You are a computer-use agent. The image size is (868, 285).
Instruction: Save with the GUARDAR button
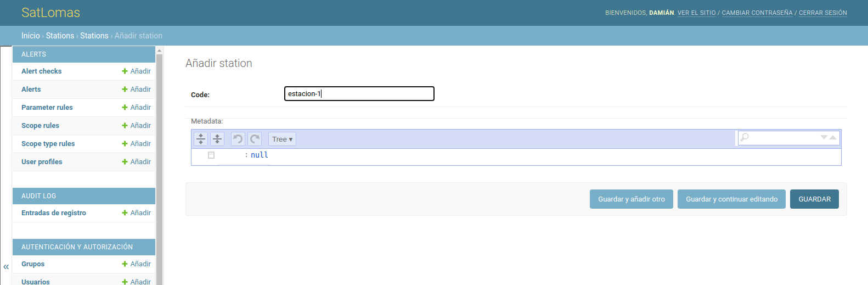(814, 199)
